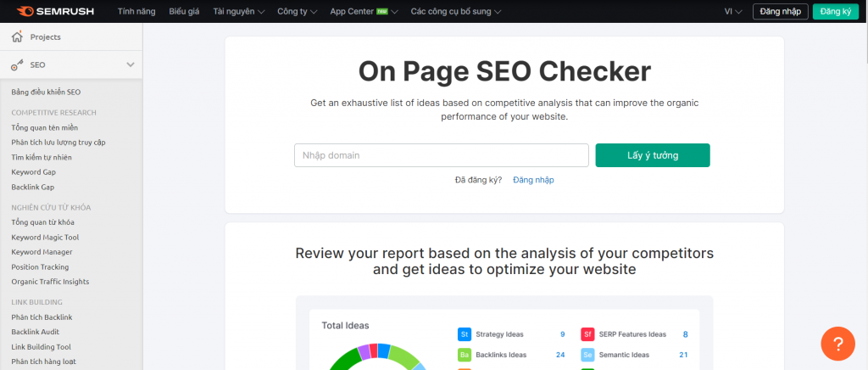
Task: Open the Projects home icon
Action: click(x=17, y=37)
